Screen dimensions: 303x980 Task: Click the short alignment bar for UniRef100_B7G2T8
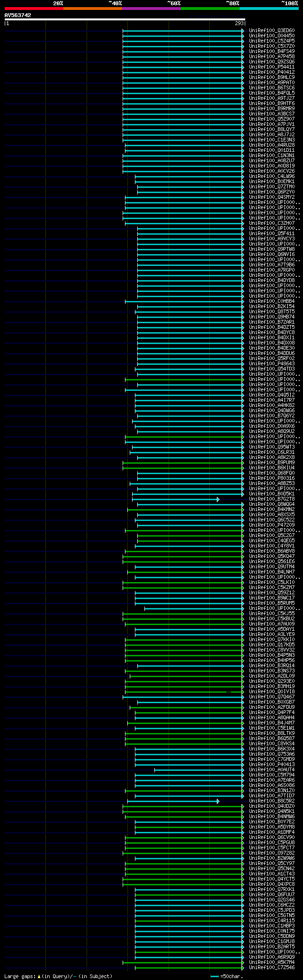(x=176, y=499)
